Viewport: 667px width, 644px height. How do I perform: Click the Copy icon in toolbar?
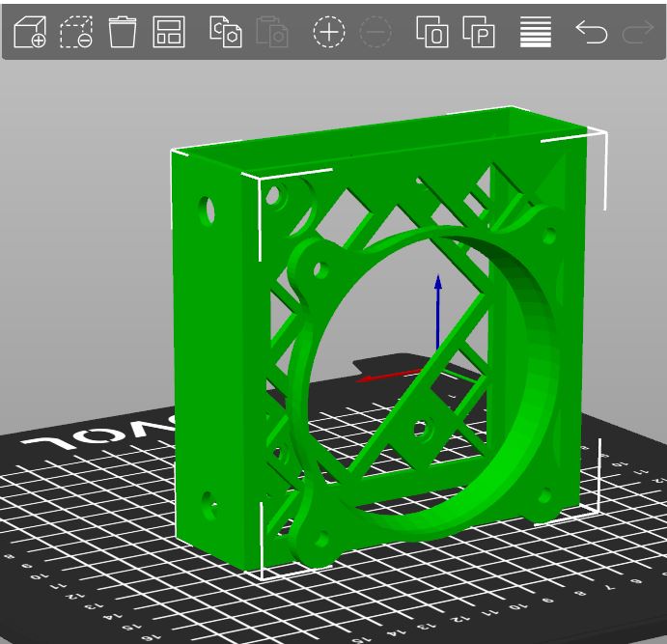point(226,32)
